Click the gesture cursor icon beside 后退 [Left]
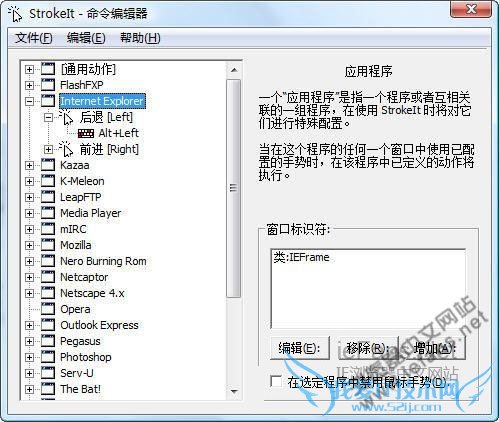The height and width of the screenshot is (422, 499). 66,117
